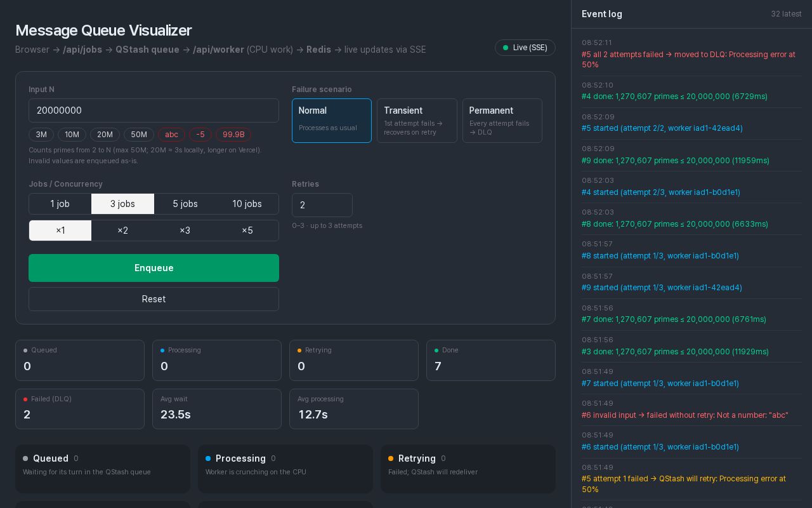Select the 50M preset chip

pyautogui.click(x=139, y=135)
